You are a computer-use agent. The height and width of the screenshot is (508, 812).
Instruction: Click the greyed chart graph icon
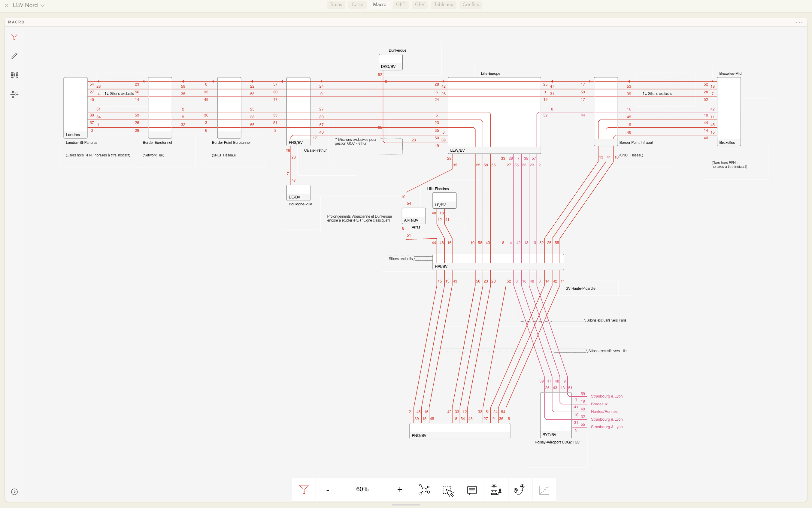pyautogui.click(x=544, y=489)
